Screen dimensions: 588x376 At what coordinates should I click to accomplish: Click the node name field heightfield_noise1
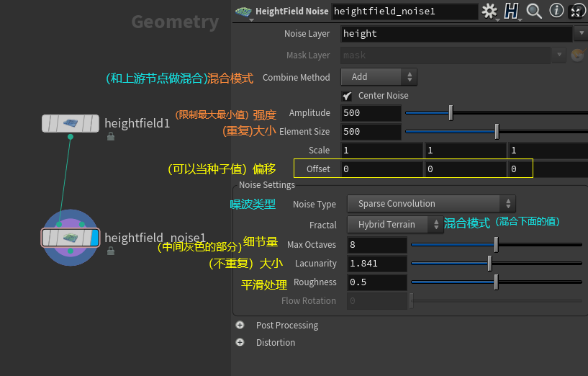[404, 12]
